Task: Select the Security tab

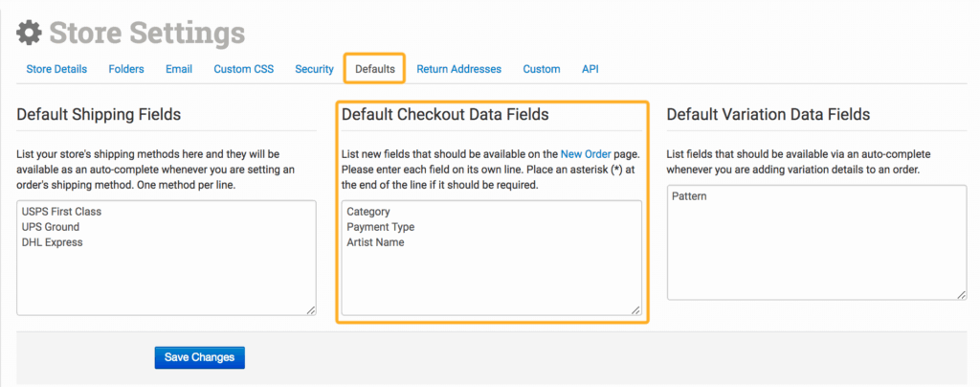Action: [x=314, y=69]
